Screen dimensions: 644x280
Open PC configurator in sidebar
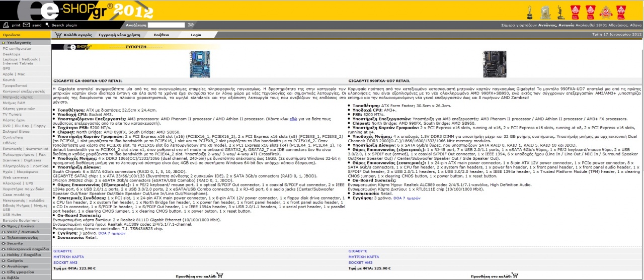17,48
